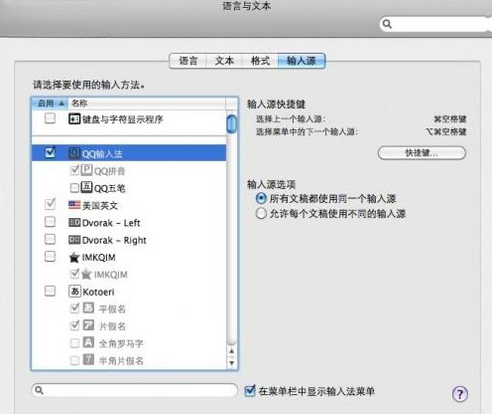
Task: Click the 全角罗马字 A icon
Action: [x=88, y=342]
